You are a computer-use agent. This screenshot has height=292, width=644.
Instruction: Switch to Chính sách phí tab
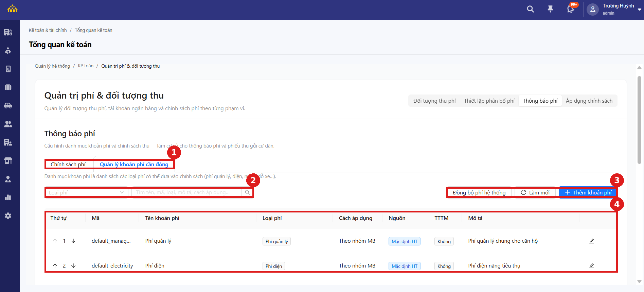tap(68, 165)
